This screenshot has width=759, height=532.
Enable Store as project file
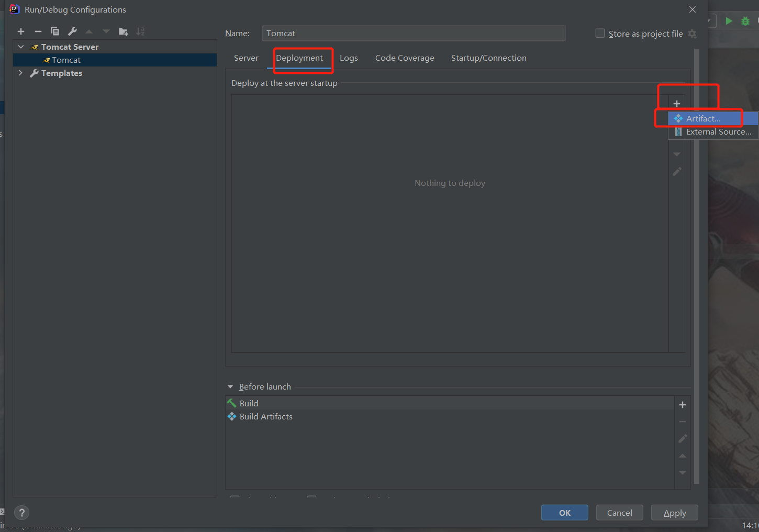(600, 34)
